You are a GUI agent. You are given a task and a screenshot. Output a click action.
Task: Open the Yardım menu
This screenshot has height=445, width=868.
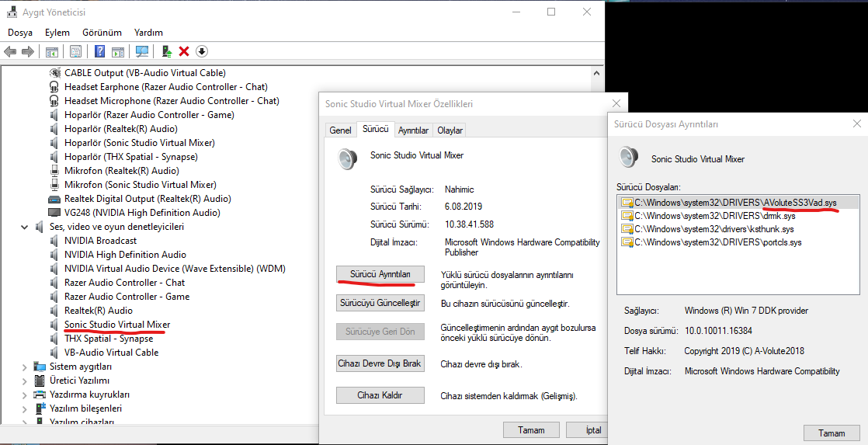[x=148, y=33]
